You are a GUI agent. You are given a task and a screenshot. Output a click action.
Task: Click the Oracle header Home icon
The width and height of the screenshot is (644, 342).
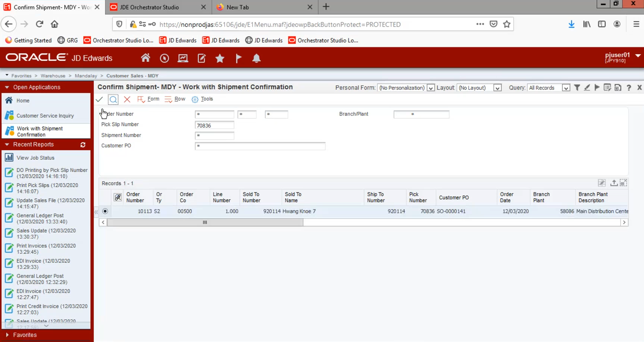click(x=145, y=58)
